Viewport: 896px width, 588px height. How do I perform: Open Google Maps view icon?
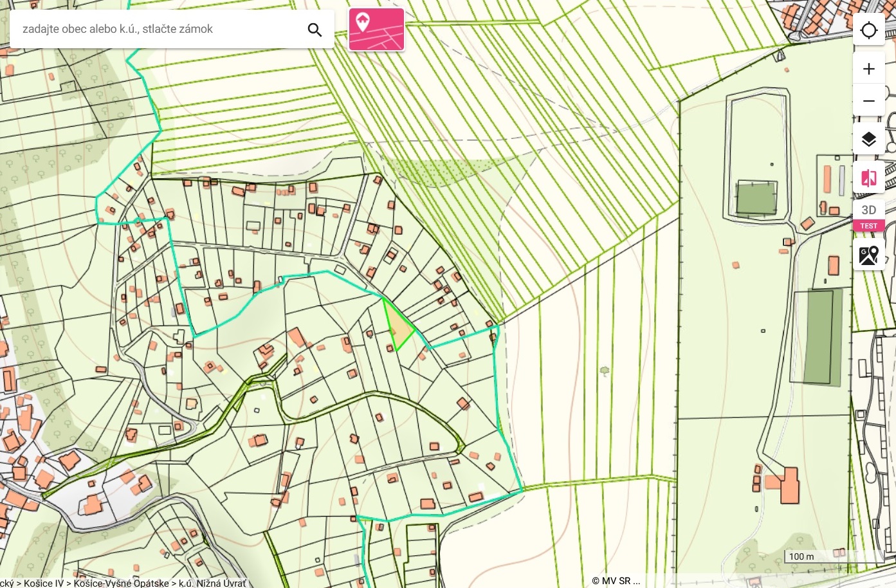[869, 255]
